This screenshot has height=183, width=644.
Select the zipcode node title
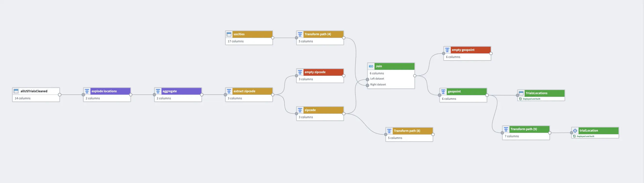pyautogui.click(x=310, y=110)
